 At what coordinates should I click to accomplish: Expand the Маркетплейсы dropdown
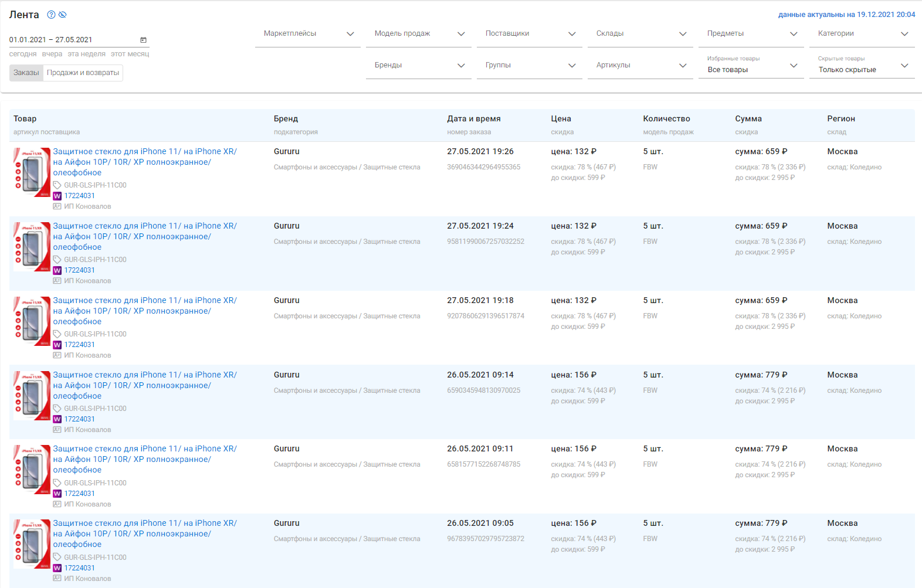pos(307,34)
